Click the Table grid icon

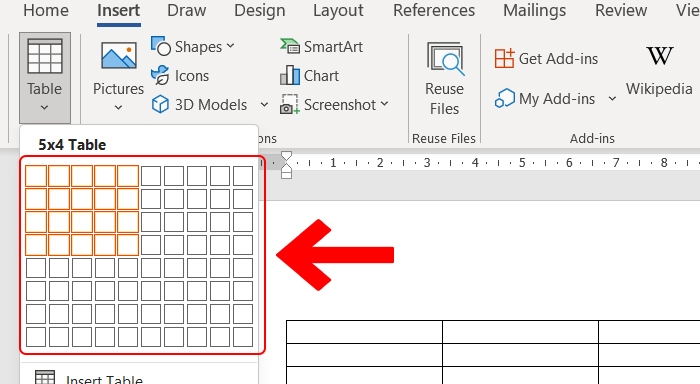[45, 56]
